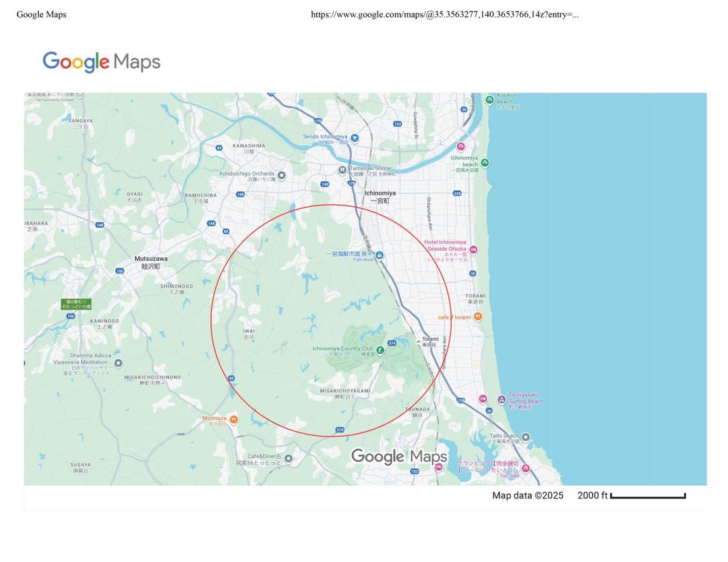Click the 'Hotel Ichinomiya Seaside Otsuka' label text
This screenshot has width=728, height=562.
click(446, 245)
